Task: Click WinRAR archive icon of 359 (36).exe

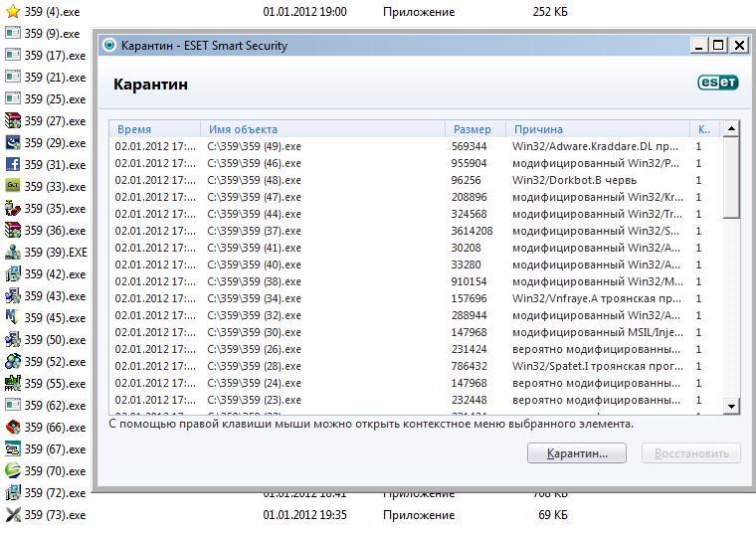Action: (x=13, y=230)
